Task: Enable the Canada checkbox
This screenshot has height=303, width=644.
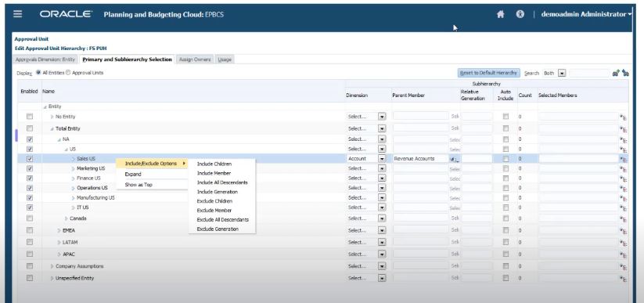Action: (30, 218)
